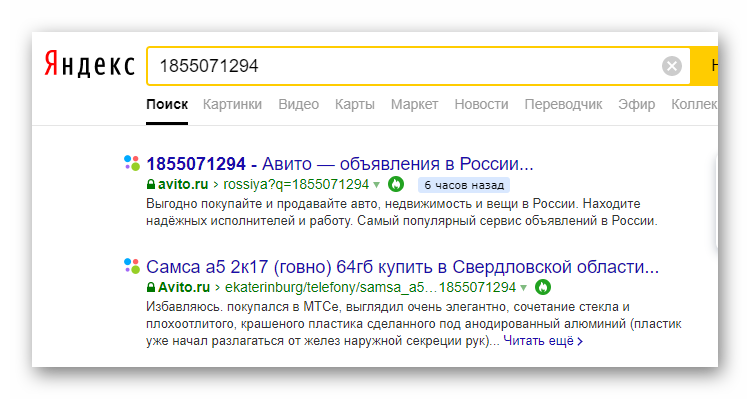Open rossiya?q=1855071294 URL path link

[x=296, y=184]
